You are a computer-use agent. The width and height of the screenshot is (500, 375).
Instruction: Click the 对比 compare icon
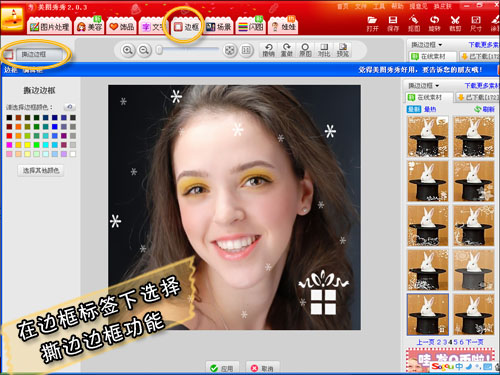pyautogui.click(x=324, y=50)
